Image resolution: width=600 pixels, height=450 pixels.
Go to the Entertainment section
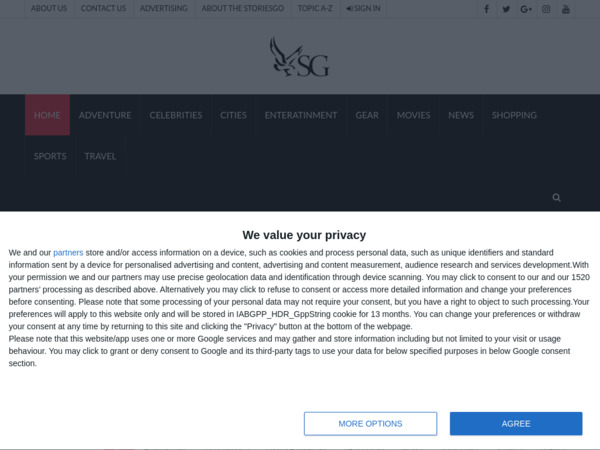tap(301, 115)
